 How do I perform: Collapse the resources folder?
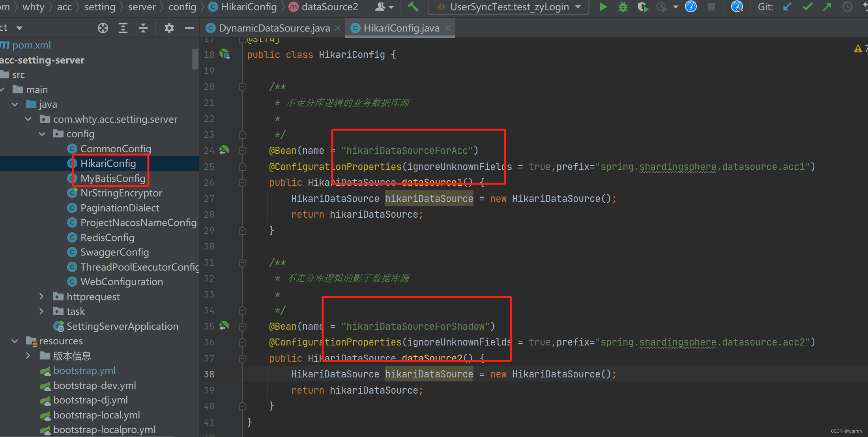tap(15, 341)
